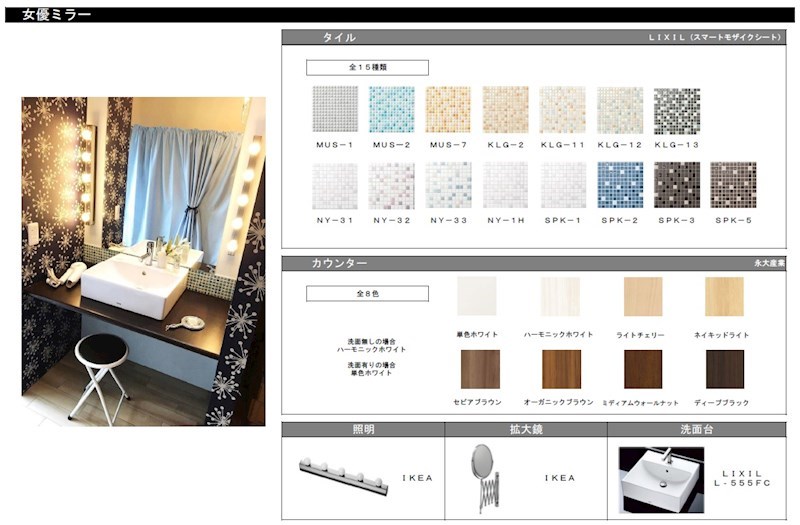
Task: Pick the KLG-2 tile swatch
Action: point(505,109)
